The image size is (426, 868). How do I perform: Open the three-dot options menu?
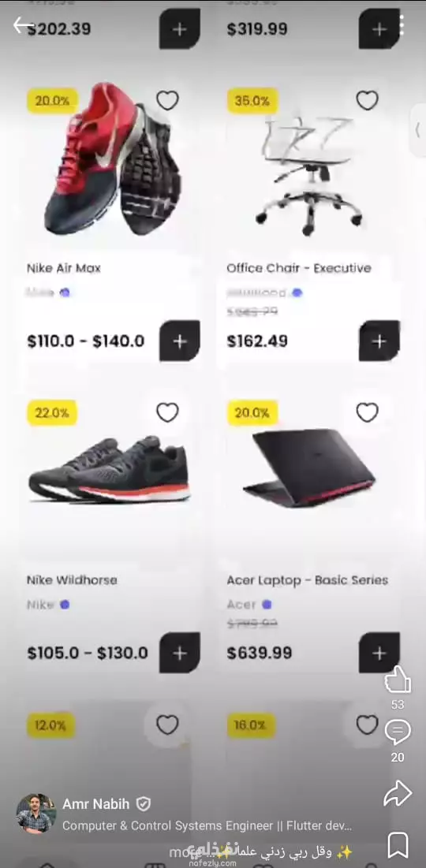[x=402, y=25]
